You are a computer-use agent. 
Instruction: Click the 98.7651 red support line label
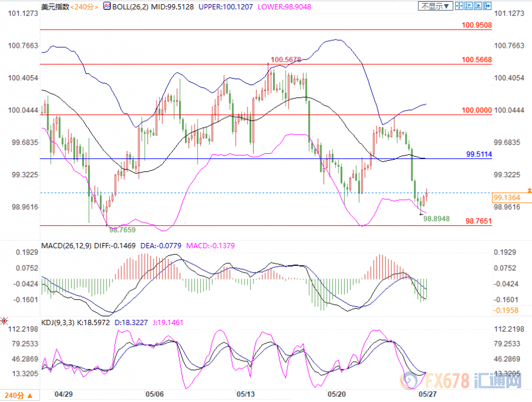coord(478,221)
